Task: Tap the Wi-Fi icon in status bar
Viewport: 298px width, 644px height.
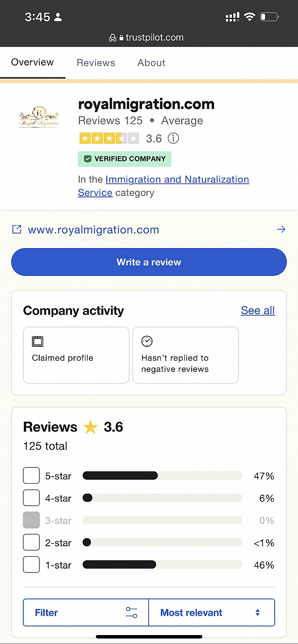Action: pos(249,17)
